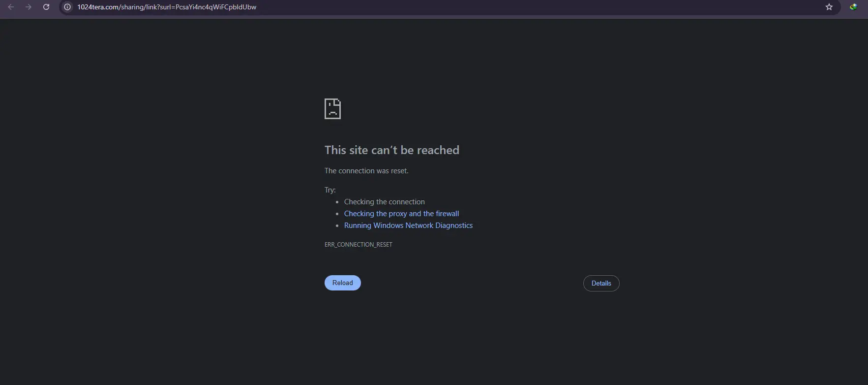
Task: Click the browser refresh icon in toolbar
Action: (46, 7)
